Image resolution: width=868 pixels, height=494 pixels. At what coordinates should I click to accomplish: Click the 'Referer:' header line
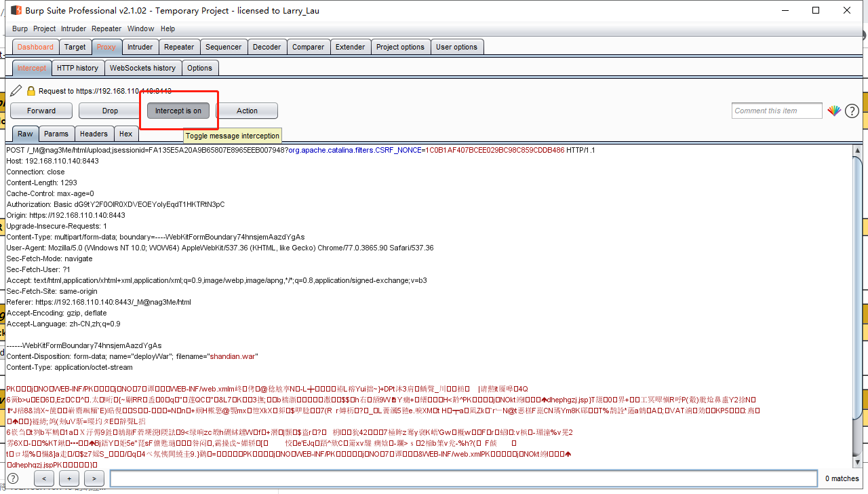[99, 302]
